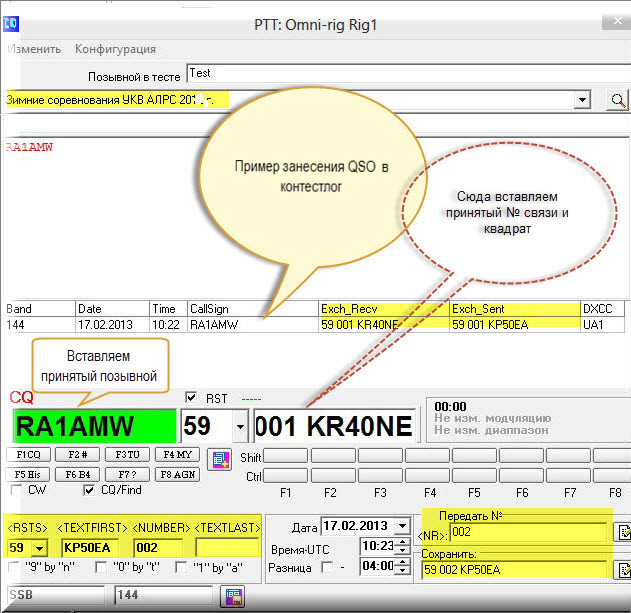Toggle the RST checkbox
631x613 pixels.
[x=192, y=397]
